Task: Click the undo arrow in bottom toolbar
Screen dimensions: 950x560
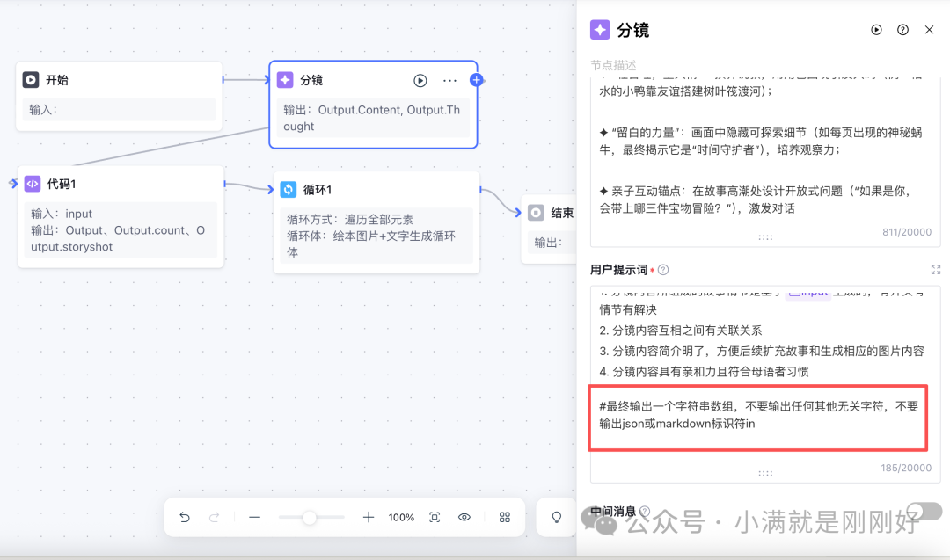Action: coord(185,517)
